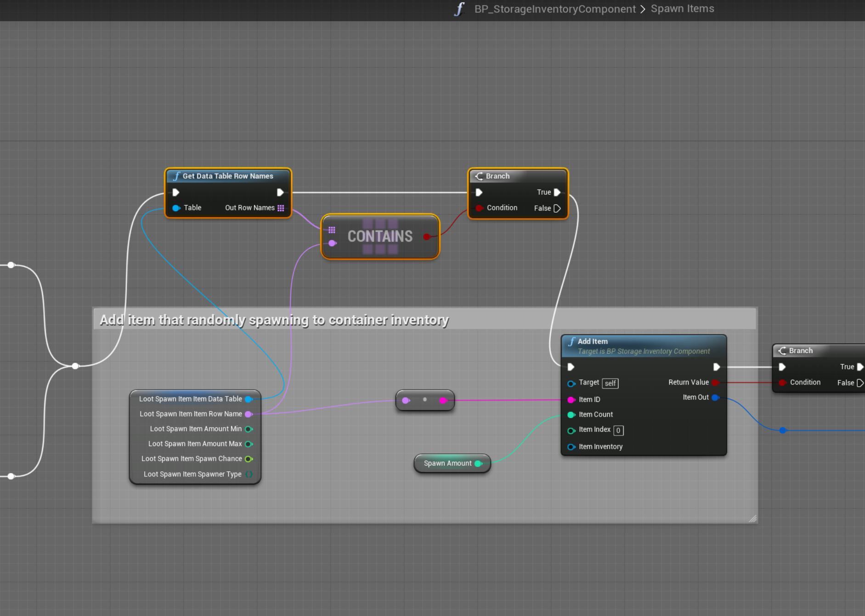The height and width of the screenshot is (616, 865).
Task: Click the Condition pin on top Branch node
Action: (x=479, y=208)
